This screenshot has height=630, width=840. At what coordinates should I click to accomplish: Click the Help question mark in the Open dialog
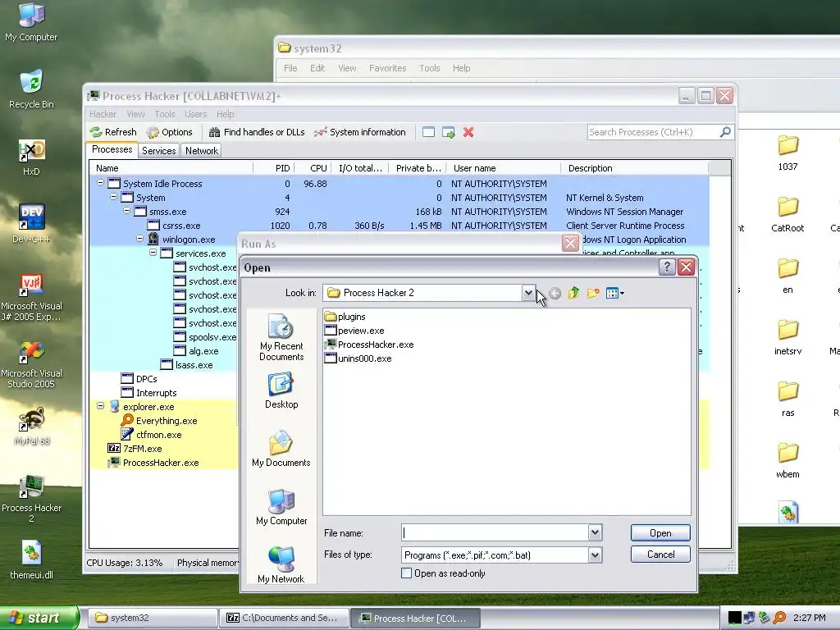(x=667, y=267)
